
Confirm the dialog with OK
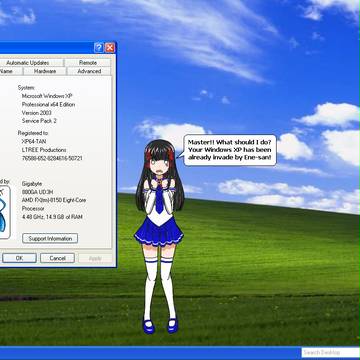pyautogui.click(x=19, y=258)
